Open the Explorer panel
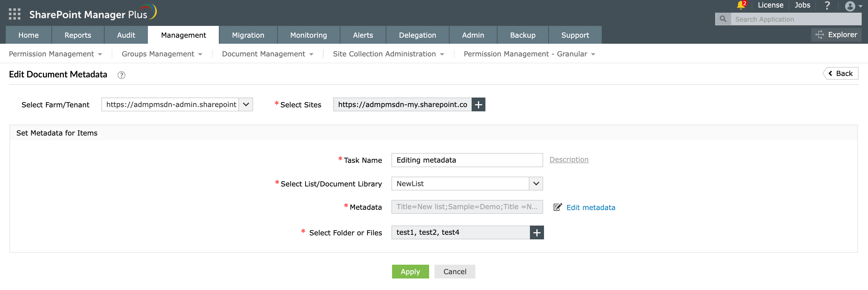The height and width of the screenshot is (290, 868). tap(836, 35)
